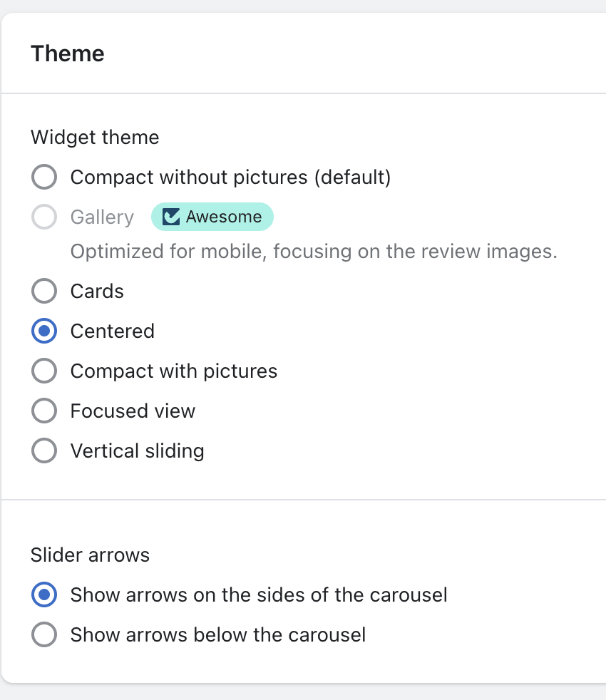Image resolution: width=606 pixels, height=700 pixels.
Task: Click the Vertical sliding label text
Action: pos(137,451)
